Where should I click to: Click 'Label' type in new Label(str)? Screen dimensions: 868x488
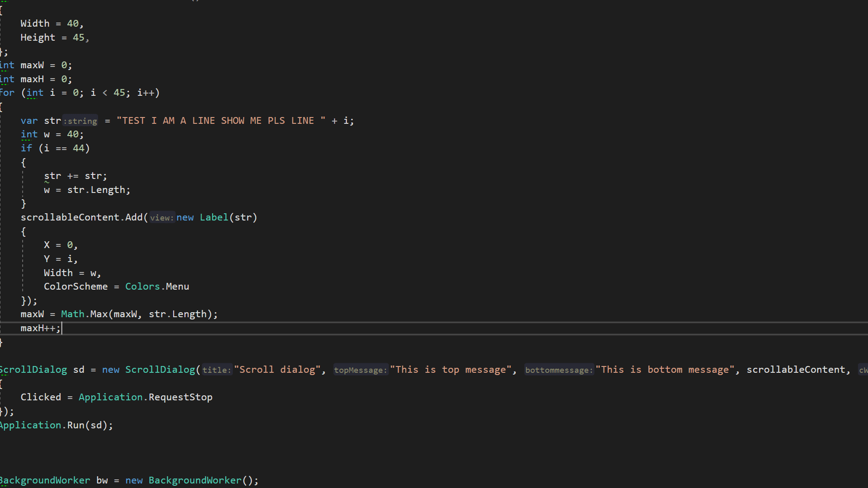click(x=214, y=217)
